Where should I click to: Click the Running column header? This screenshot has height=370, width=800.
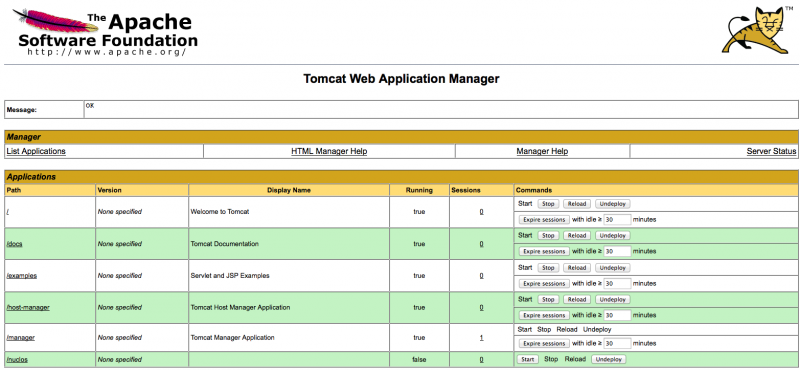click(x=419, y=190)
